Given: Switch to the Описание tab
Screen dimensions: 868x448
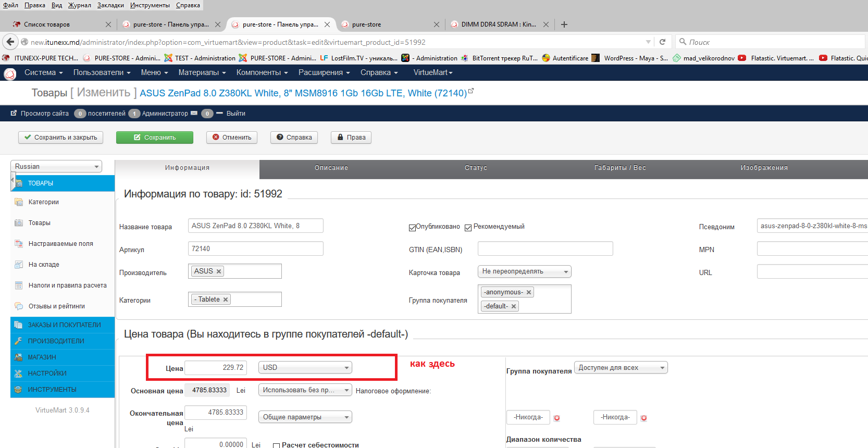Looking at the screenshot, I should click(331, 168).
